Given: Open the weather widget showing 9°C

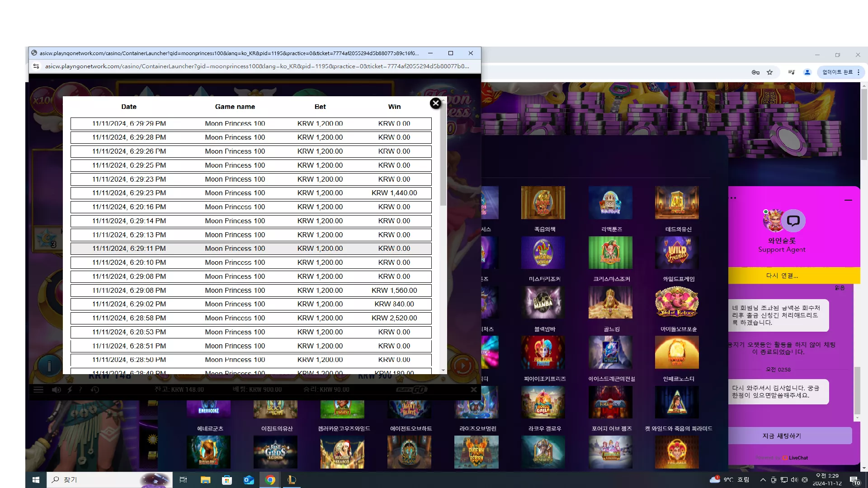Looking at the screenshot, I should tap(729, 480).
